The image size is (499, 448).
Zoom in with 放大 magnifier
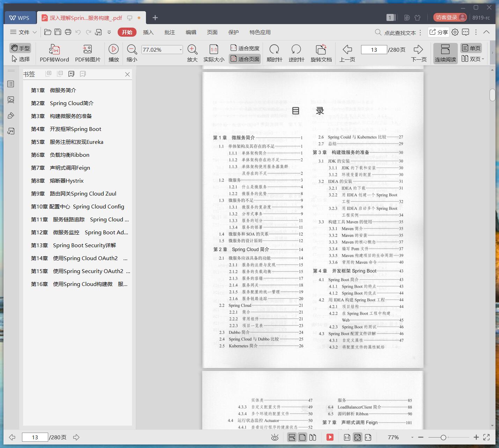tap(192, 53)
